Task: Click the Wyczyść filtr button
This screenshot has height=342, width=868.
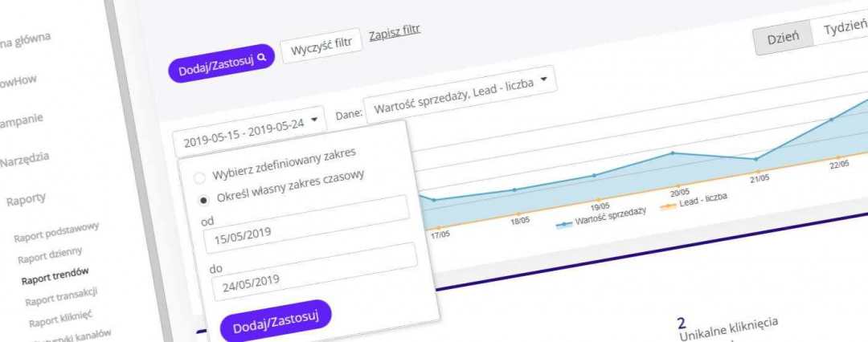Action: (321, 43)
